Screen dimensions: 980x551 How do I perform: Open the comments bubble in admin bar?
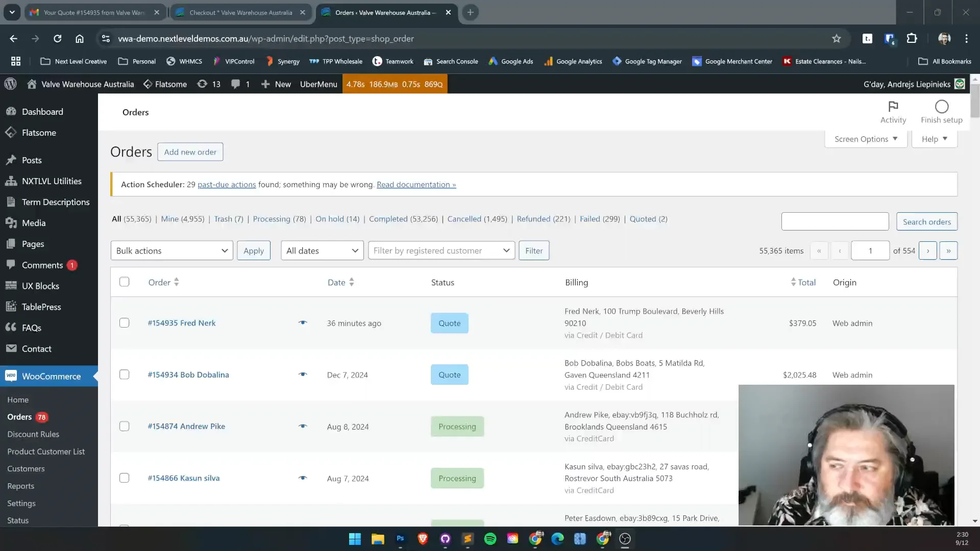pyautogui.click(x=240, y=84)
